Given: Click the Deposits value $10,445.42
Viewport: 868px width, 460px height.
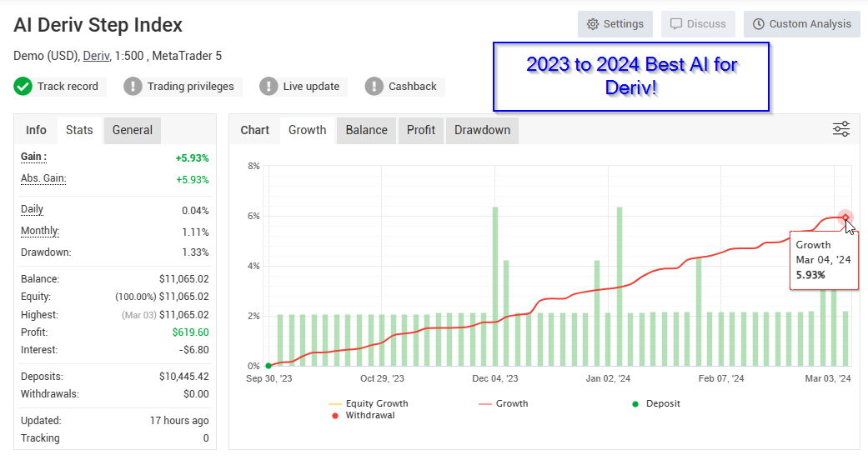Looking at the screenshot, I should [x=183, y=377].
